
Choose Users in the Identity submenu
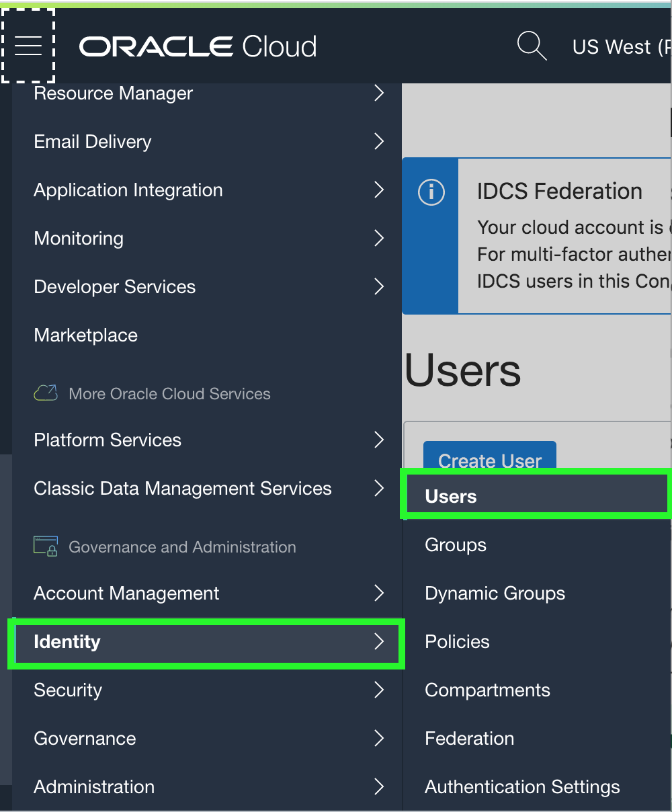(x=451, y=496)
